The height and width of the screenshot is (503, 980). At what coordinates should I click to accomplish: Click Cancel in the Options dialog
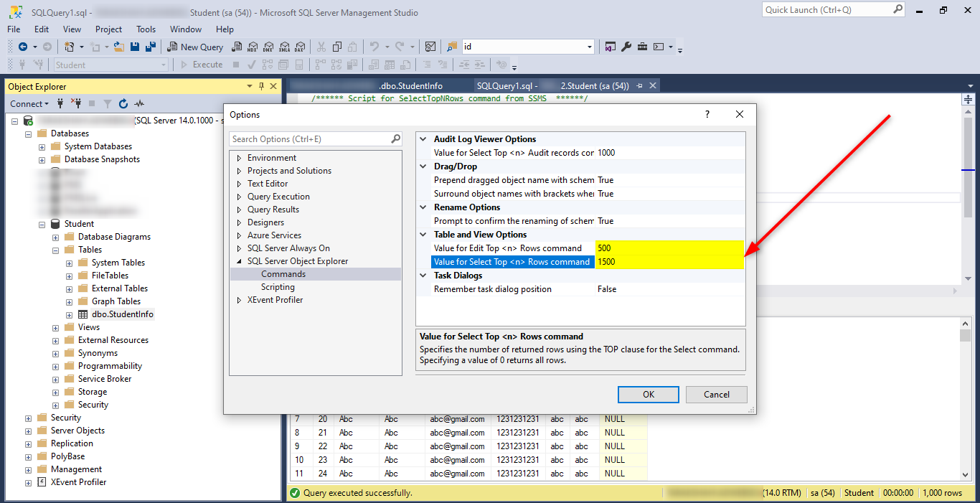(x=716, y=394)
